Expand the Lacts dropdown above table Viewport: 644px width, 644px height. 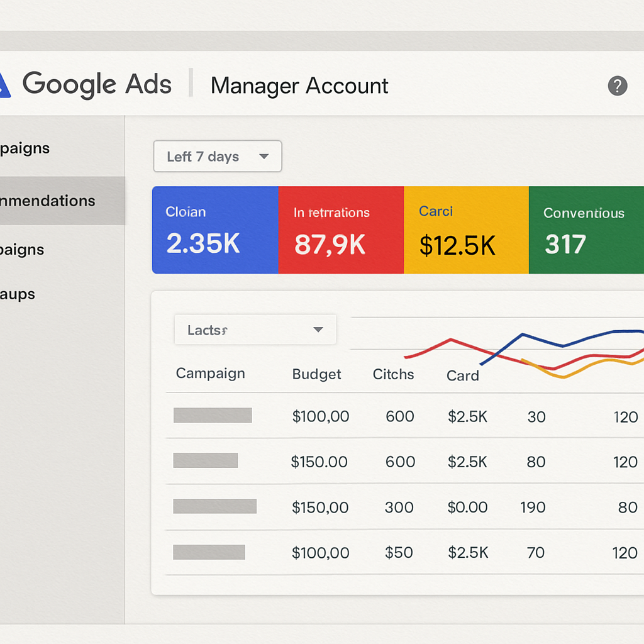255,330
